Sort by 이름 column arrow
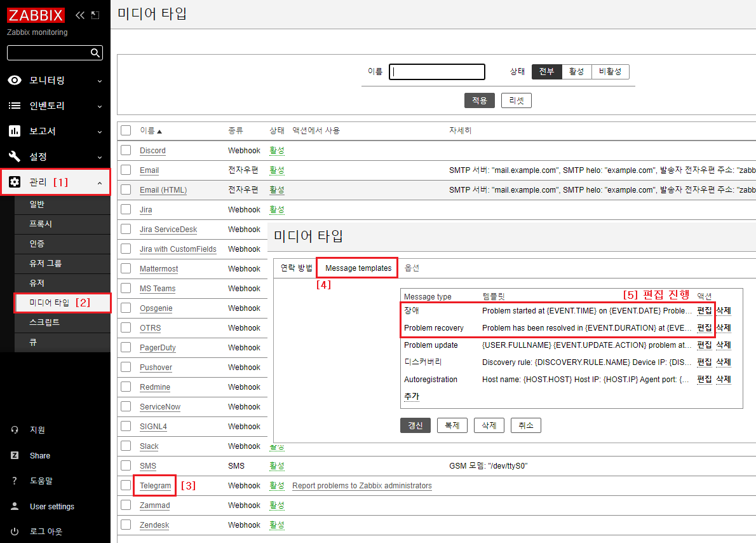 pyautogui.click(x=159, y=131)
